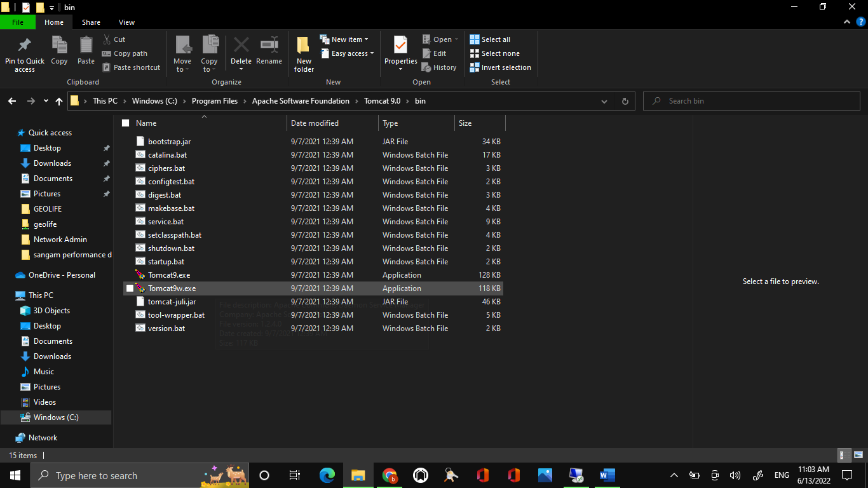Click the History ribbon command

click(439, 67)
